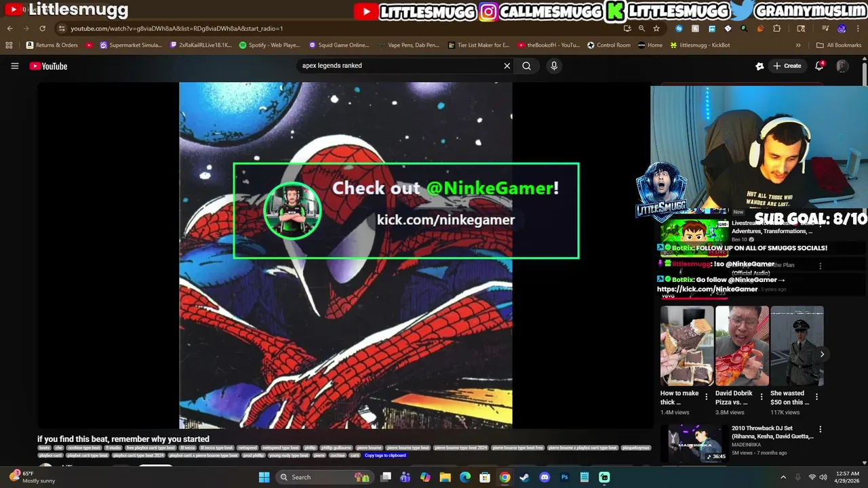Screen dimensions: 868x488
Task: Open the browser apps grid shortcut
Action: click(9, 45)
